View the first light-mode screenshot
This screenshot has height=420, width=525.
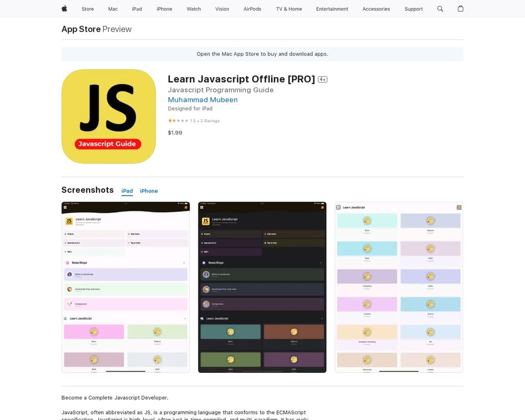[125, 287]
